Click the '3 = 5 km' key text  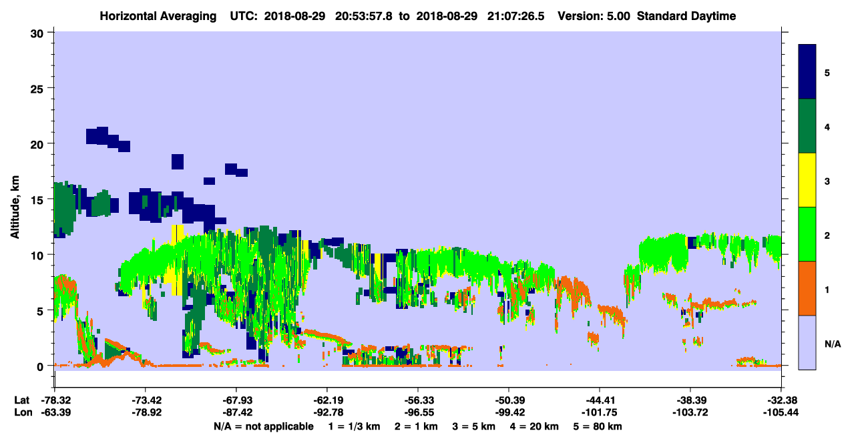pos(473,426)
